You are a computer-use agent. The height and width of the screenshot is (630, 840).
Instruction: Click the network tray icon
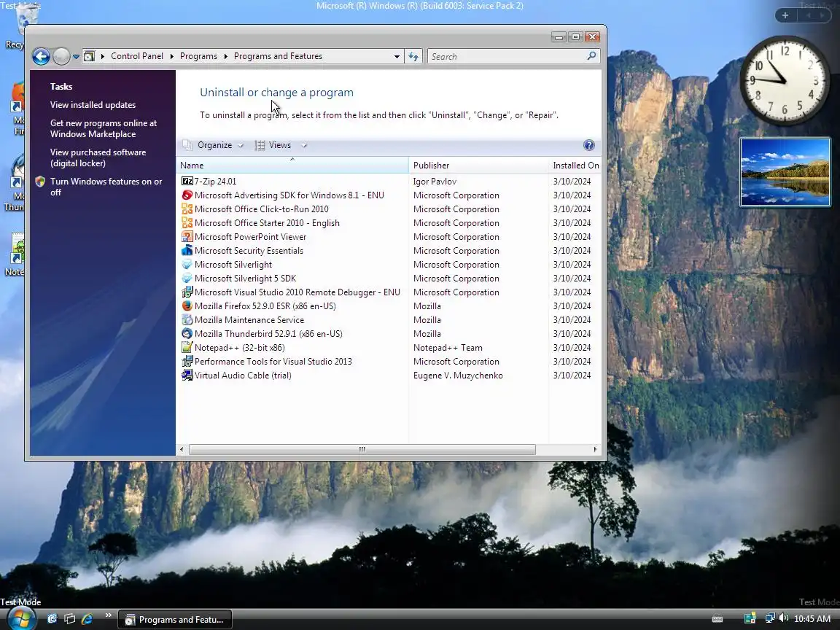(x=770, y=618)
